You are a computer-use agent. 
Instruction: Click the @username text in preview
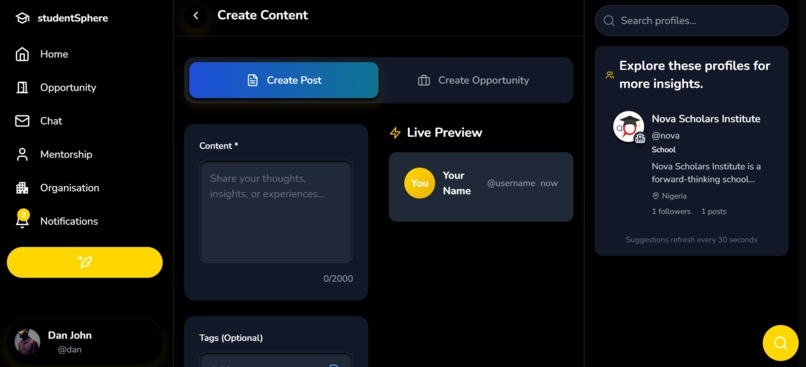point(511,183)
